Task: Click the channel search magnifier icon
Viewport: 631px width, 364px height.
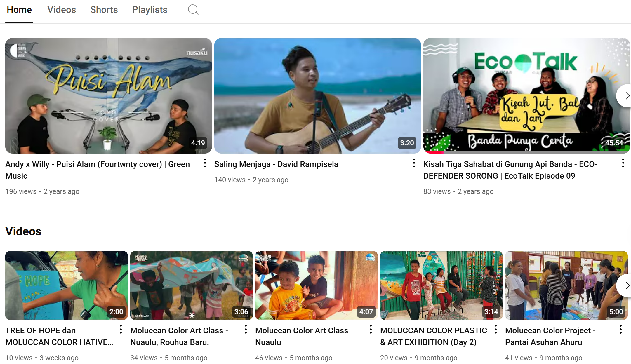Action: pyautogui.click(x=193, y=10)
